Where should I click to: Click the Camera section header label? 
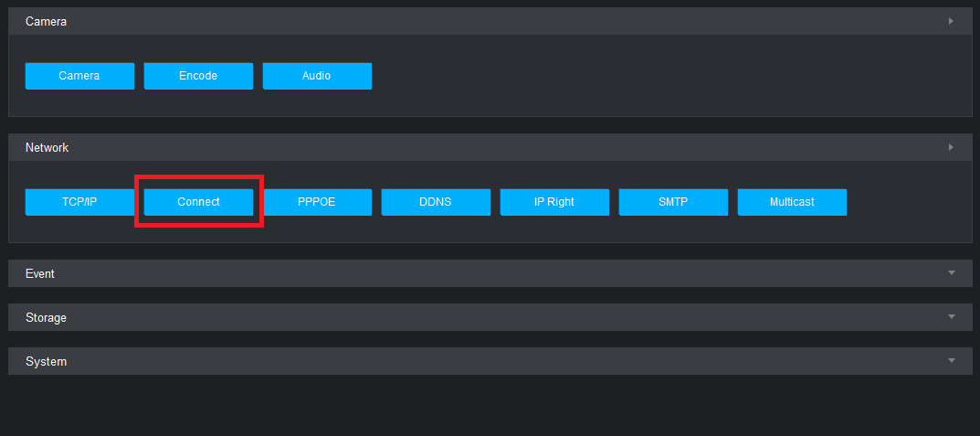pyautogui.click(x=46, y=21)
